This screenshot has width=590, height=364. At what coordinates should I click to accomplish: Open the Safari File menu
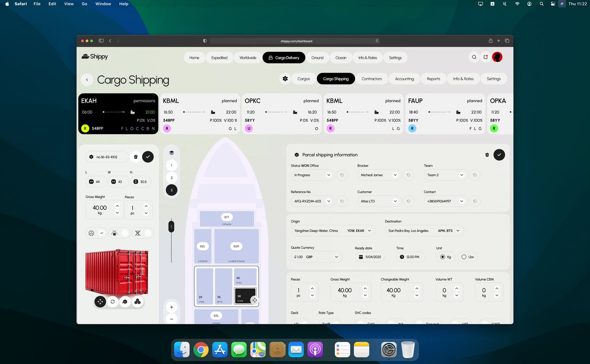point(37,4)
